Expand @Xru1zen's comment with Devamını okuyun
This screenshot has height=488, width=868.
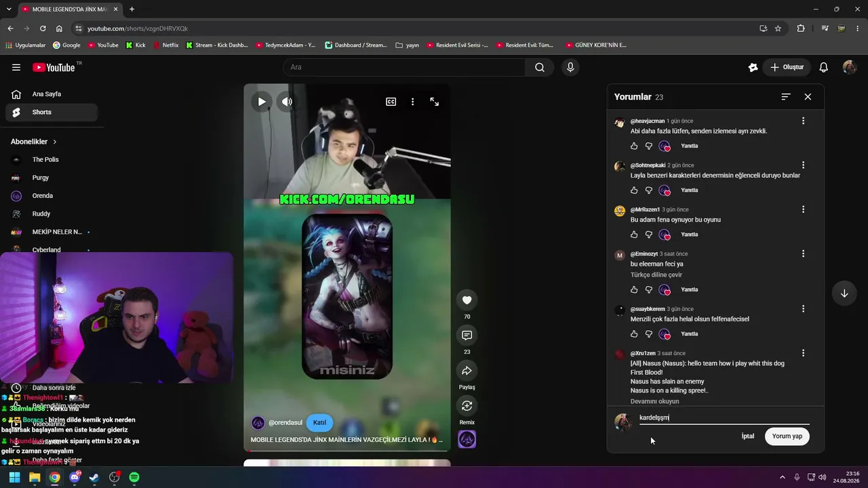654,401
